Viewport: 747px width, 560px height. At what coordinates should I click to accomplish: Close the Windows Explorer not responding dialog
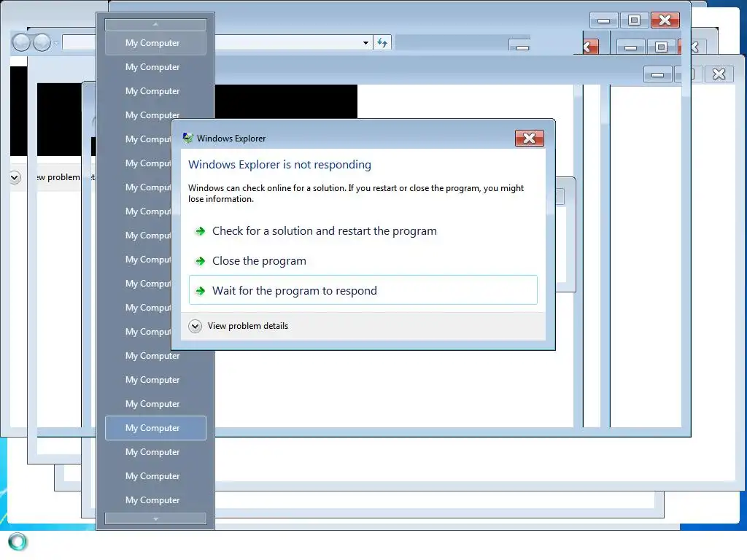[530, 138]
